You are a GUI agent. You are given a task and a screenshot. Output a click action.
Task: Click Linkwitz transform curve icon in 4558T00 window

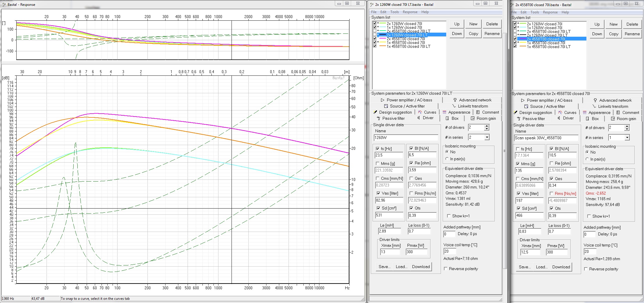point(594,106)
